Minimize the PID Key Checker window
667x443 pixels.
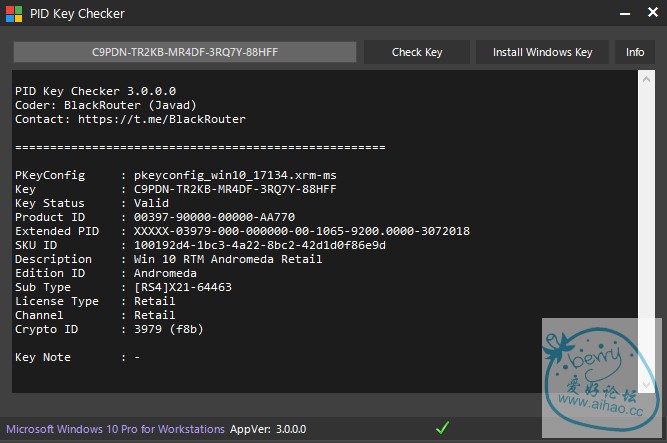point(625,14)
